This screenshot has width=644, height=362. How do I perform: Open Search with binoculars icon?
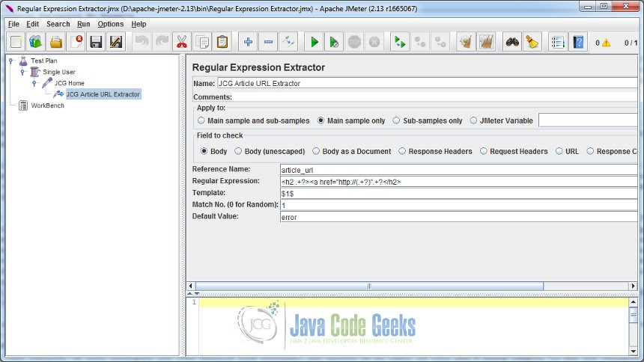512,42
